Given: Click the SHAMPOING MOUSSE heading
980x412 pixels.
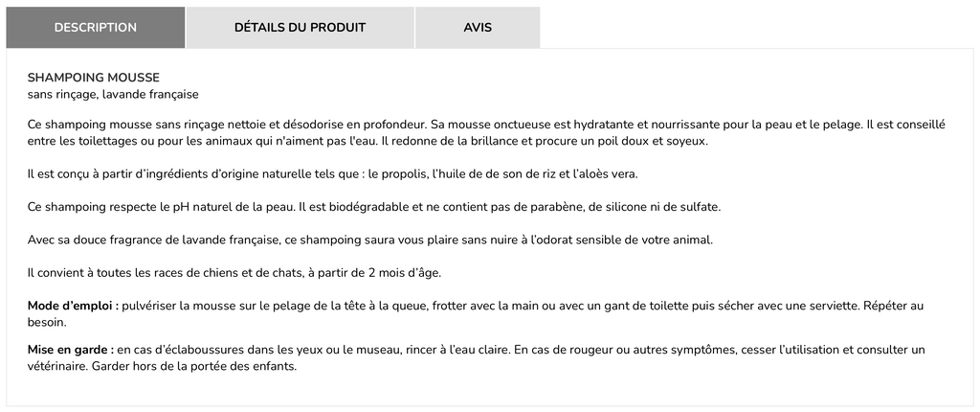Looking at the screenshot, I should [94, 77].
